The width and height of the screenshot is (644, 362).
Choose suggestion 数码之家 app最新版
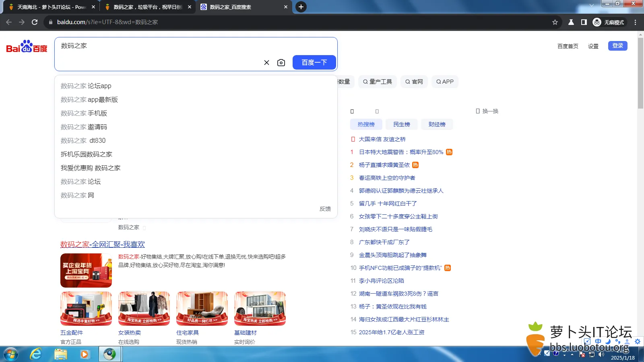coord(196,99)
